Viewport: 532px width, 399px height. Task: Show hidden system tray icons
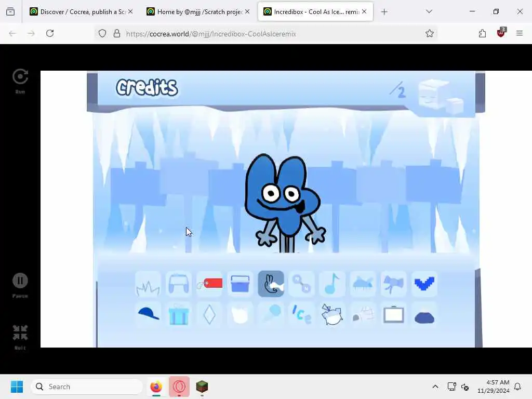coord(435,387)
